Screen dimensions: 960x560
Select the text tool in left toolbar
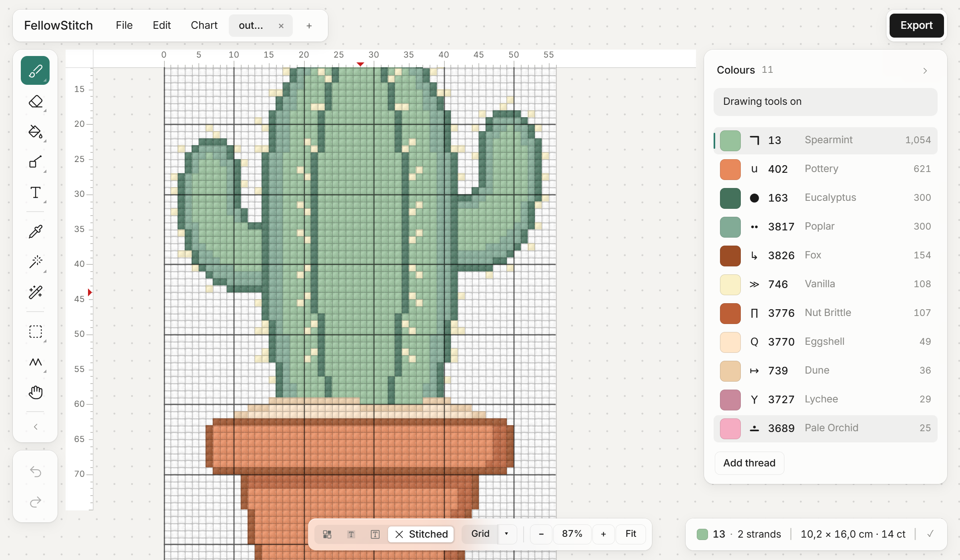(35, 193)
